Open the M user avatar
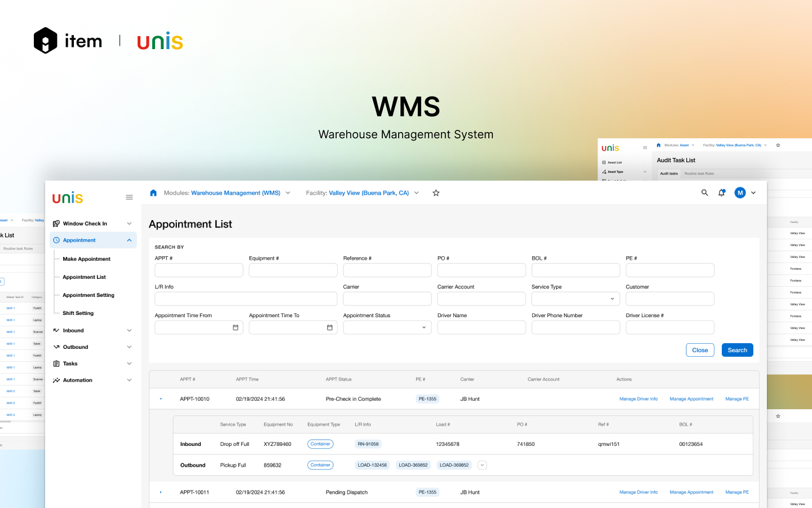Viewport: 812px width, 508px height. point(740,192)
